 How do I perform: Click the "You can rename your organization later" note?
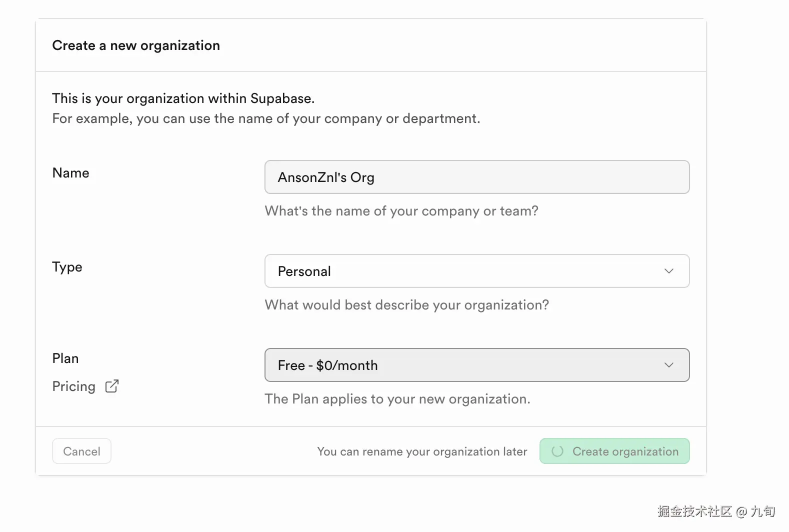click(422, 451)
